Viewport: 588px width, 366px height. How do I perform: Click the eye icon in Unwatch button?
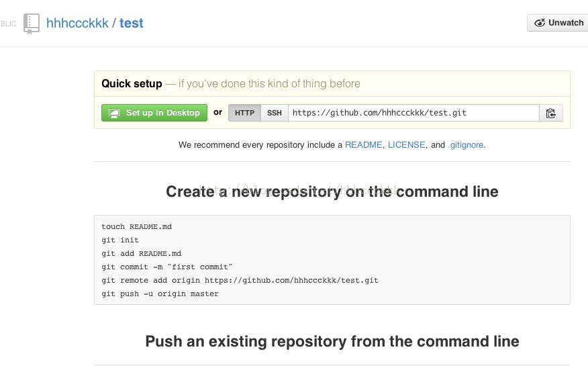(x=540, y=23)
